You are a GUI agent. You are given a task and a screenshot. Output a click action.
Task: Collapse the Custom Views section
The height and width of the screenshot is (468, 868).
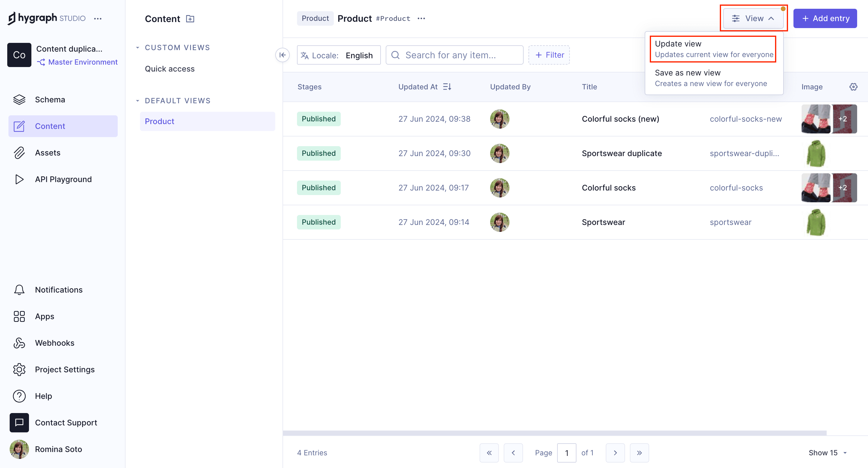pos(138,47)
